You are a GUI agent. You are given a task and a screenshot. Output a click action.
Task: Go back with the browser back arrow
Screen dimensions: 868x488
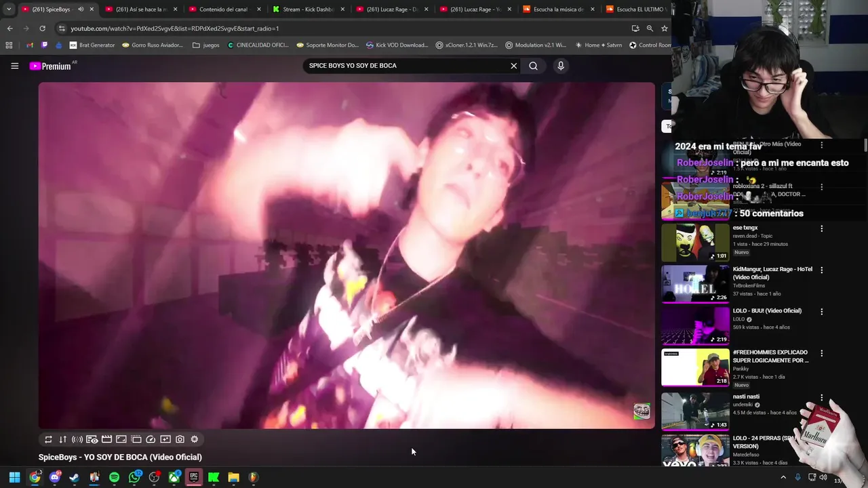coord(9,28)
